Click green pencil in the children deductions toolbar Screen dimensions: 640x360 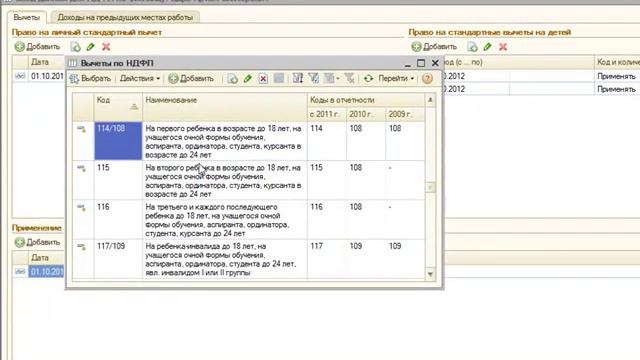pyautogui.click(x=487, y=47)
